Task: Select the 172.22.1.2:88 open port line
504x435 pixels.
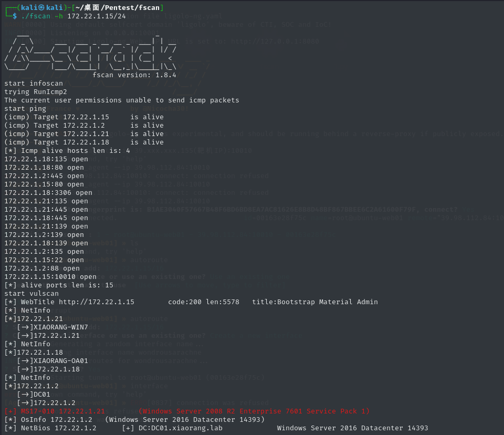Action: [42, 268]
